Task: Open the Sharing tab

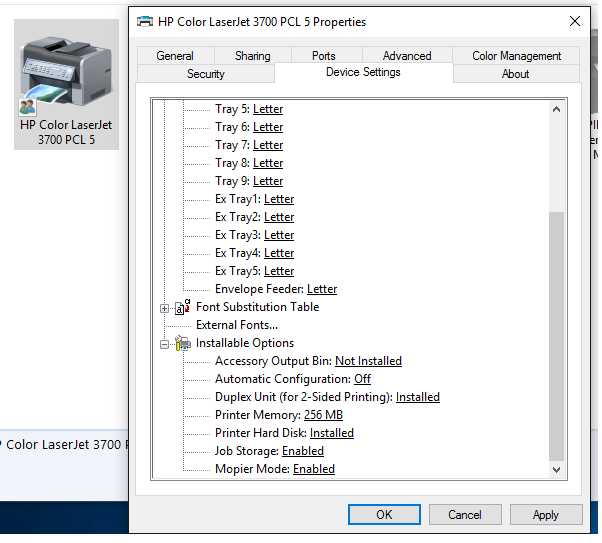Action: click(x=253, y=56)
